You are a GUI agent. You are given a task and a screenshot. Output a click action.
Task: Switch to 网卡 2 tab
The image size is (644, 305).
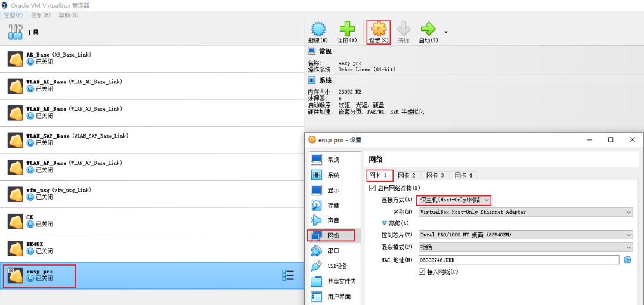(407, 175)
